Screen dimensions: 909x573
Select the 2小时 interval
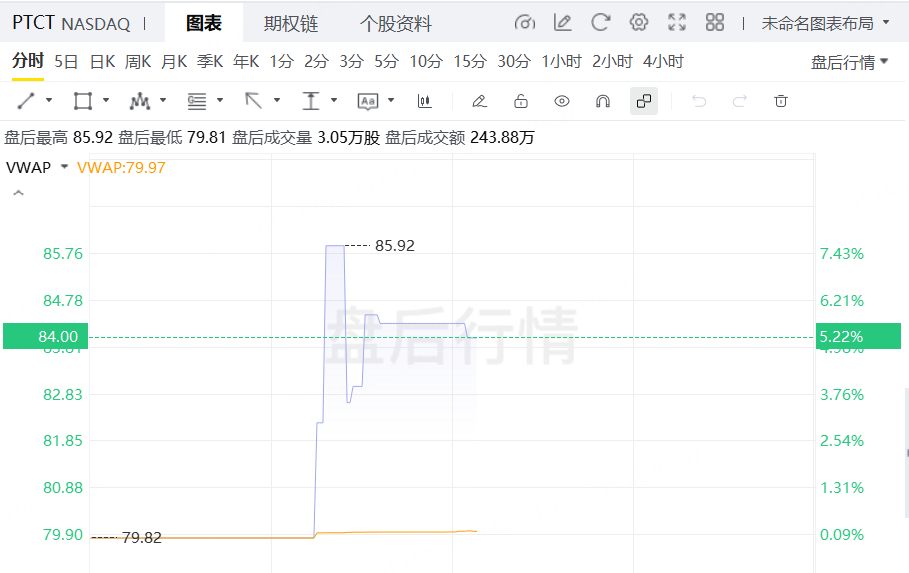tap(612, 61)
